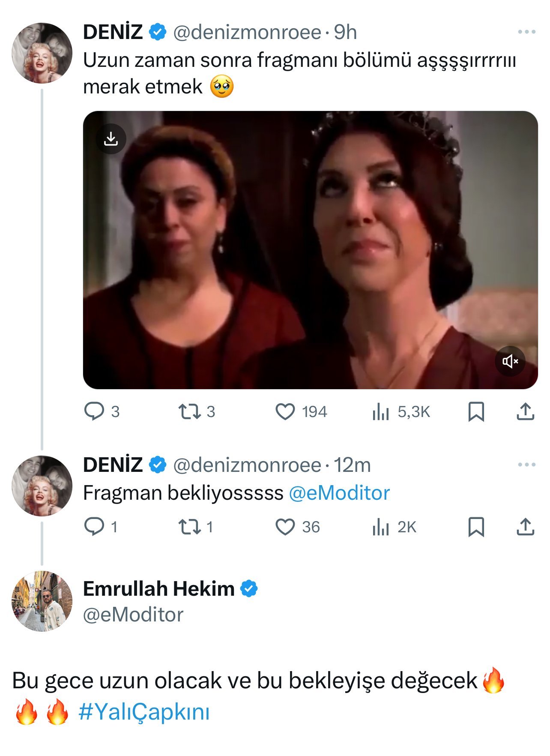Open Emrullah Hekim's profile picture
Screen dimensions: 550x756
(x=42, y=601)
